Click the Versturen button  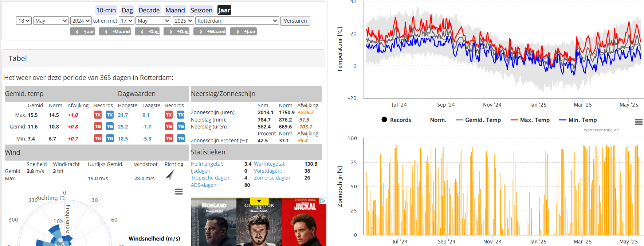(295, 21)
